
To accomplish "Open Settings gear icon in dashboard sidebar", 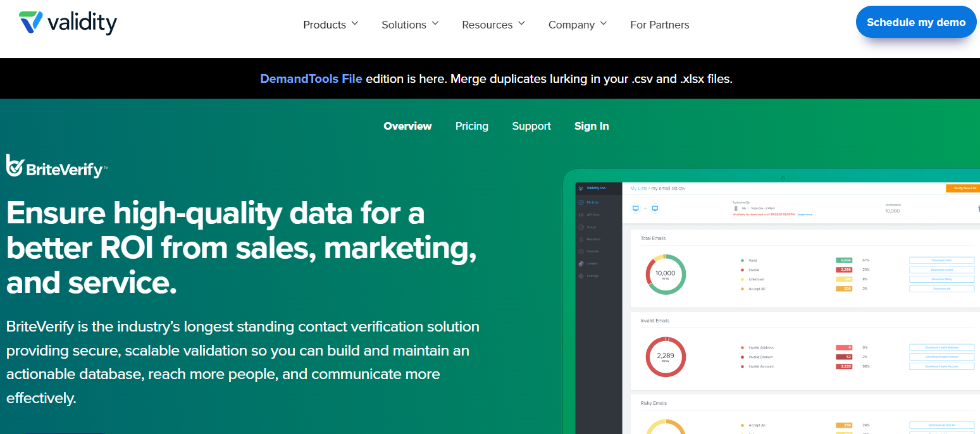I will pos(581,276).
